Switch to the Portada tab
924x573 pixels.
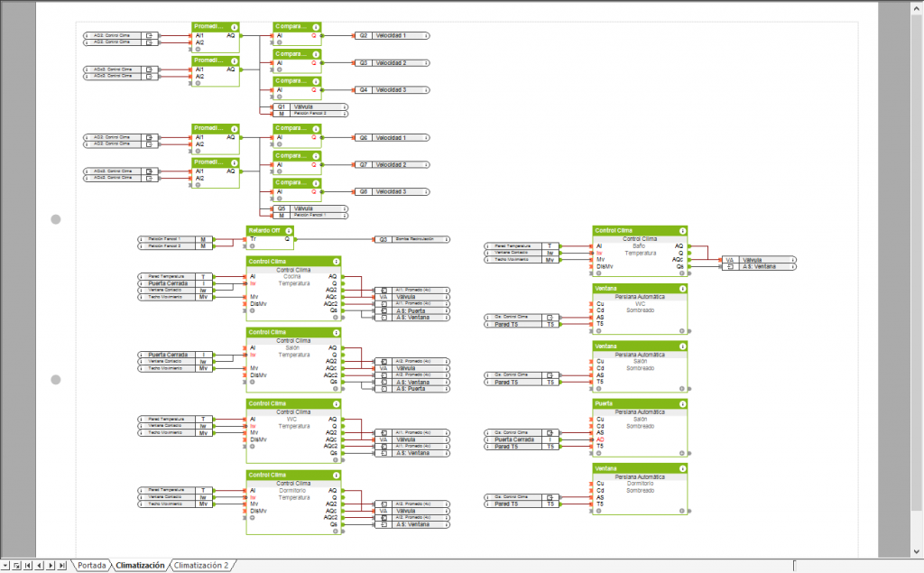click(x=92, y=566)
